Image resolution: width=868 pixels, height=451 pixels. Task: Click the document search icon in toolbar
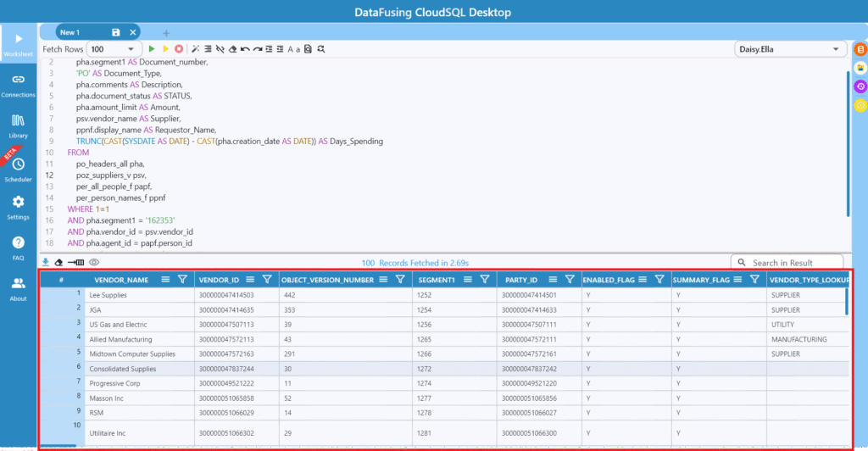click(x=309, y=49)
